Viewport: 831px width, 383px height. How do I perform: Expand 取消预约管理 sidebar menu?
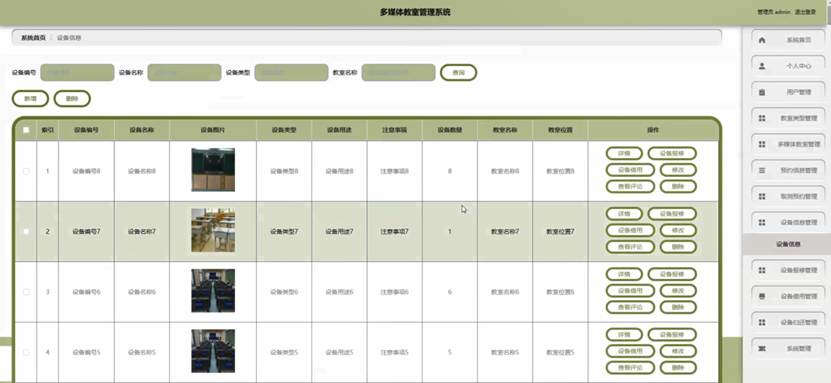click(x=789, y=197)
